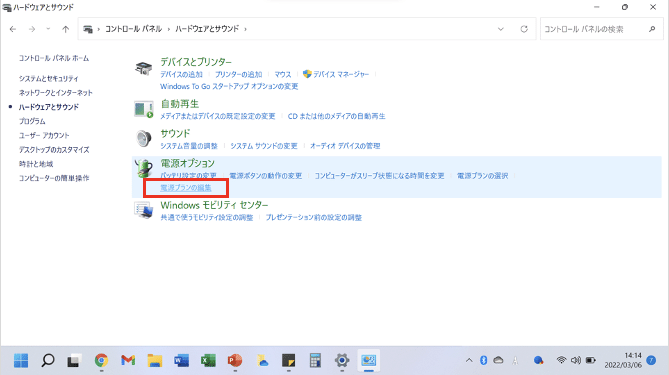Click 電源プランの選択 link
The image size is (669, 375).
(483, 176)
